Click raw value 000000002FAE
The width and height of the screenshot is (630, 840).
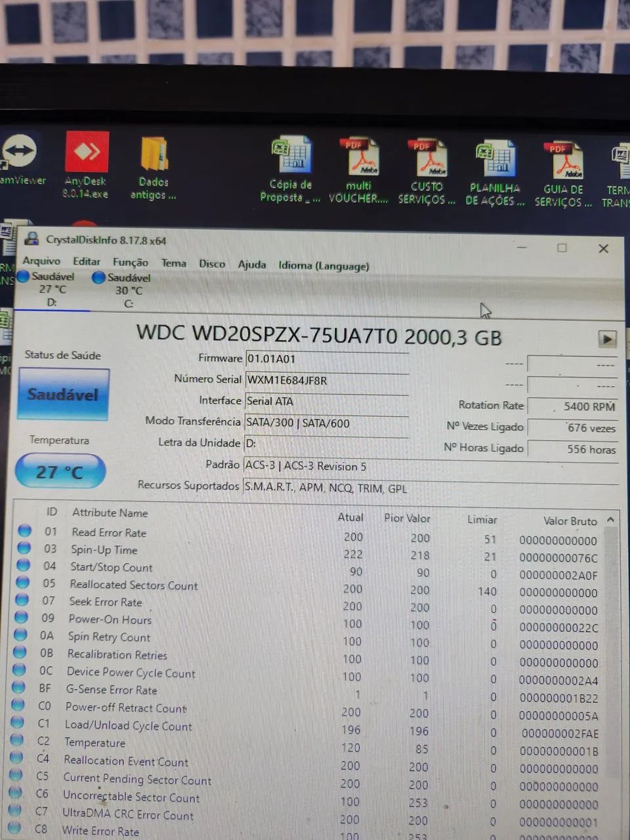click(x=560, y=734)
